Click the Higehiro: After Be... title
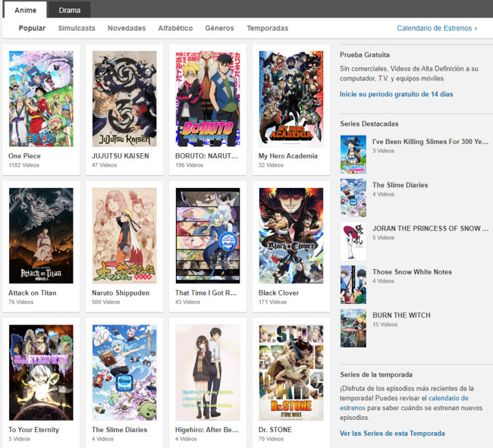Screen dimensions: 493x448 coord(206,430)
